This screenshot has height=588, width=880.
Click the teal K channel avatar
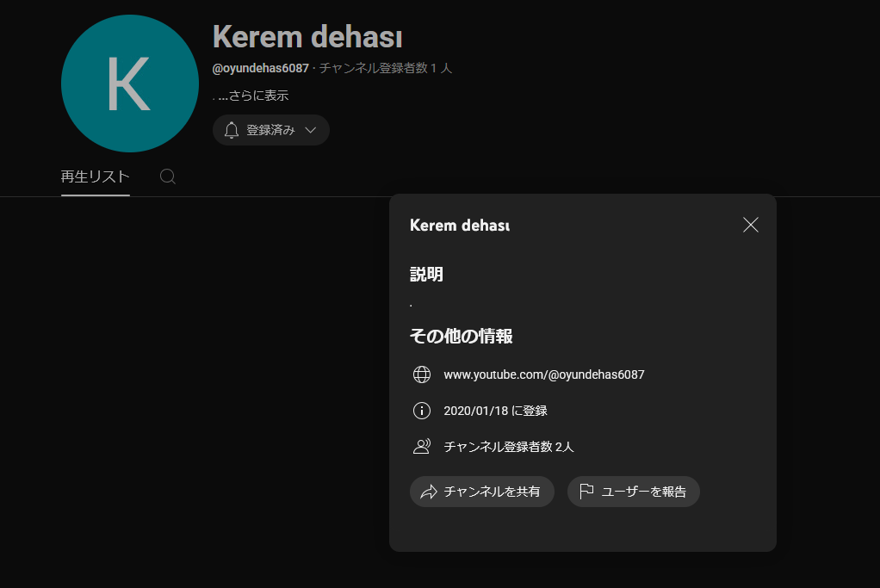130,84
